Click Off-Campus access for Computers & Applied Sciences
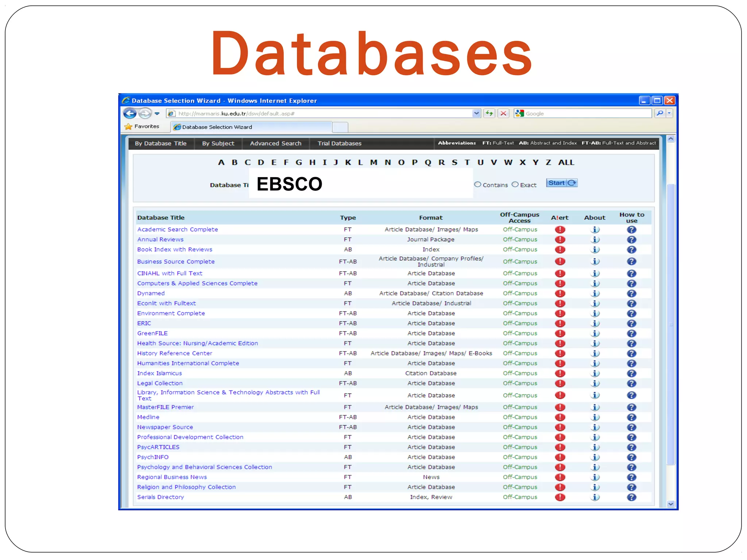This screenshot has width=747, height=560. point(520,283)
